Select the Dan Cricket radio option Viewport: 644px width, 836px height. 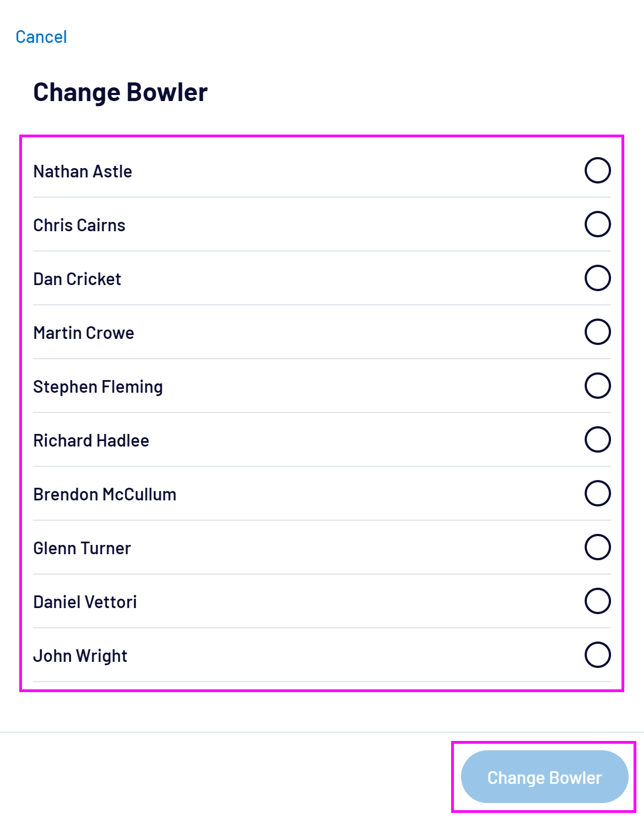pos(597,278)
